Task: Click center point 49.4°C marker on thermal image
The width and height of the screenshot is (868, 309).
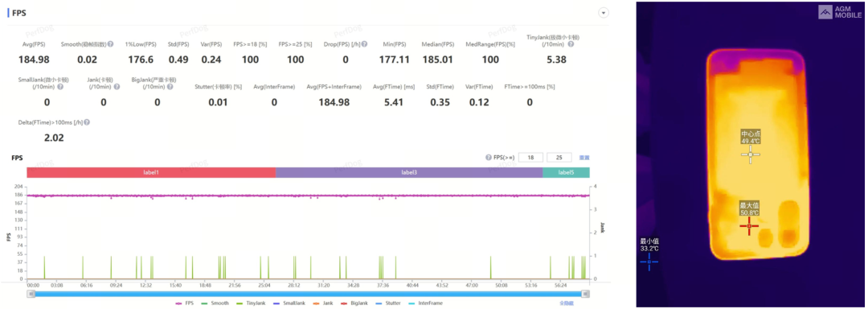Action: [751, 154]
